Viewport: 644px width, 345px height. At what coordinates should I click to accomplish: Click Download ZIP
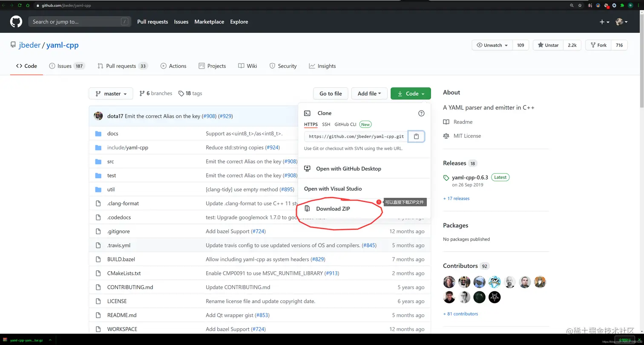333,209
